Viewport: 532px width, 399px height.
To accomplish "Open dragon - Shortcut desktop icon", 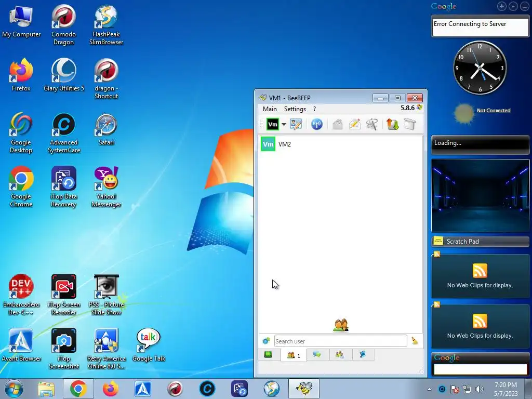I will 106,79.
